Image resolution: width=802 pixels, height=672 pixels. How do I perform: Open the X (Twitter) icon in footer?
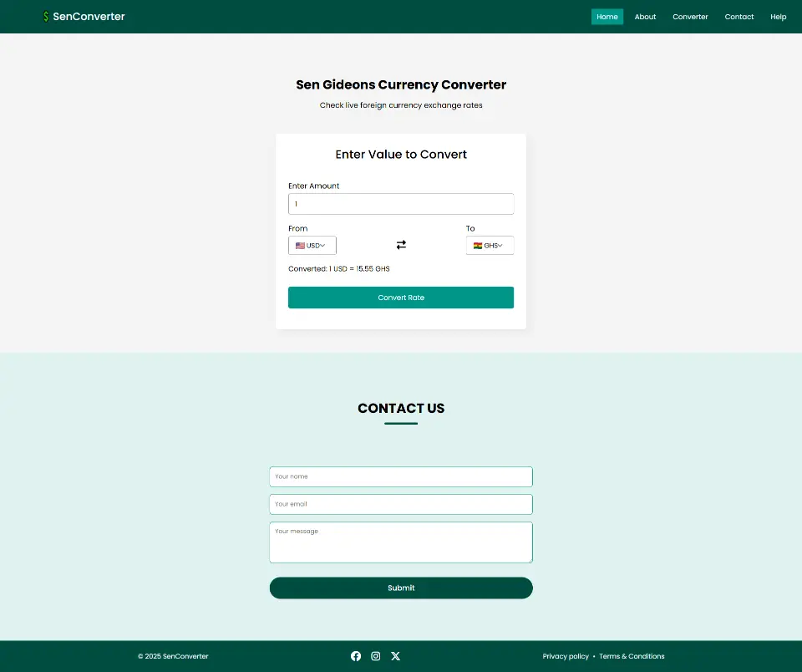pyautogui.click(x=395, y=656)
